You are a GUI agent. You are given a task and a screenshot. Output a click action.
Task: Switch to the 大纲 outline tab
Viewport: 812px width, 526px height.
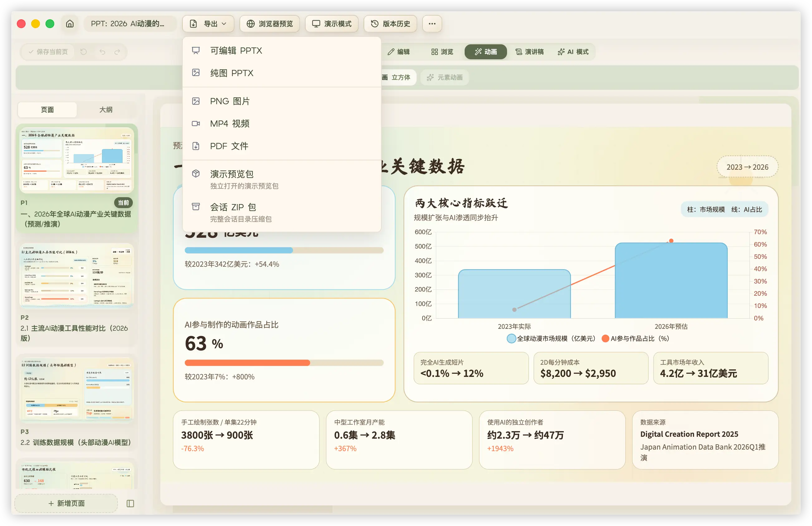(x=106, y=110)
